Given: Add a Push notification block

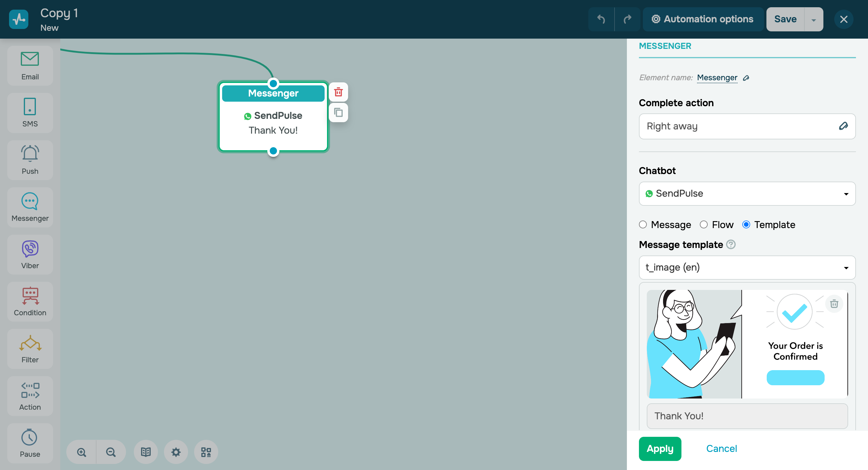Looking at the screenshot, I should (x=30, y=160).
